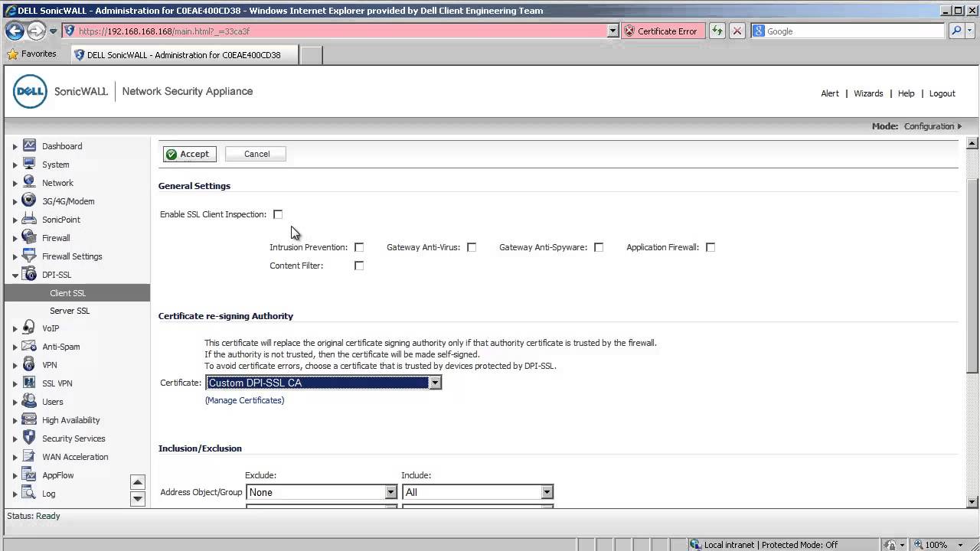Click the VPN icon in sidebar
The image size is (980, 551).
[x=29, y=364]
